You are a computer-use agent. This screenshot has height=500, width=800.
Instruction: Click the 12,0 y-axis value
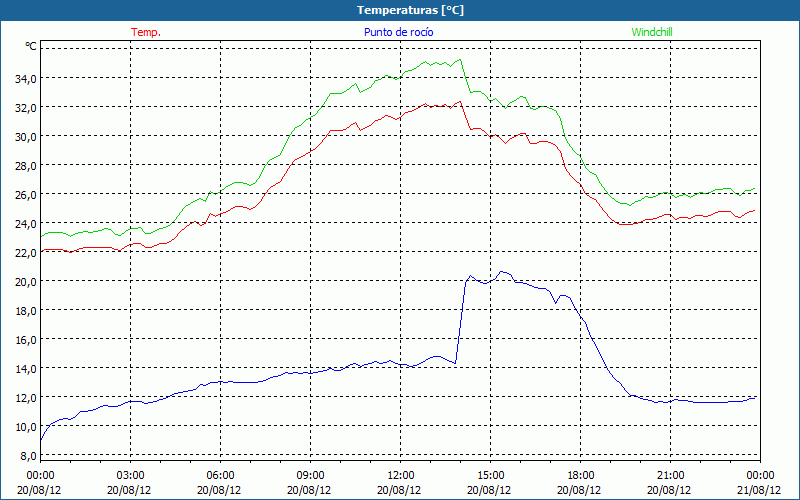[25, 397]
